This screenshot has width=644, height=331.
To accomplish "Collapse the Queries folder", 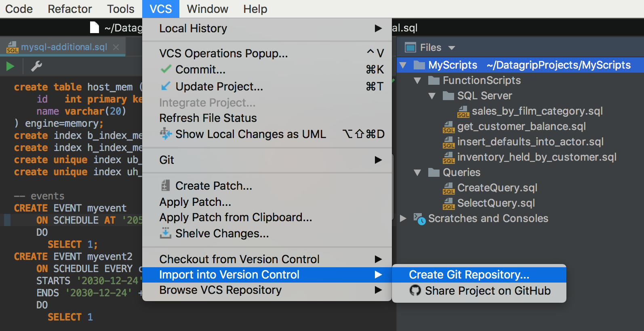I will click(x=417, y=173).
